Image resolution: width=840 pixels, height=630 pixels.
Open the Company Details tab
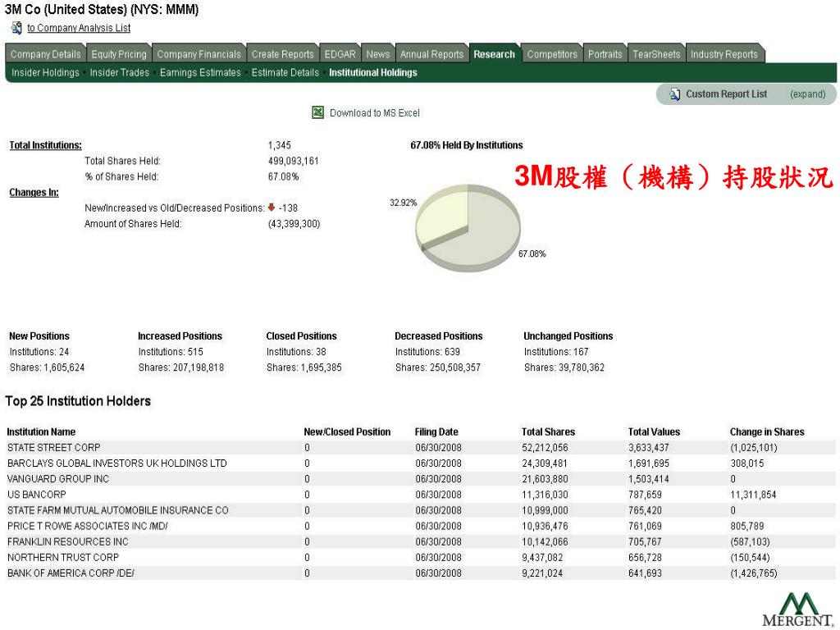coord(46,54)
